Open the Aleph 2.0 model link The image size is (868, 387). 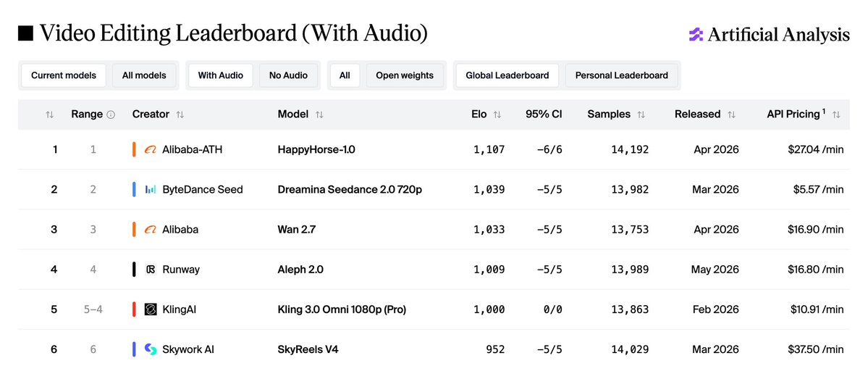tap(300, 270)
